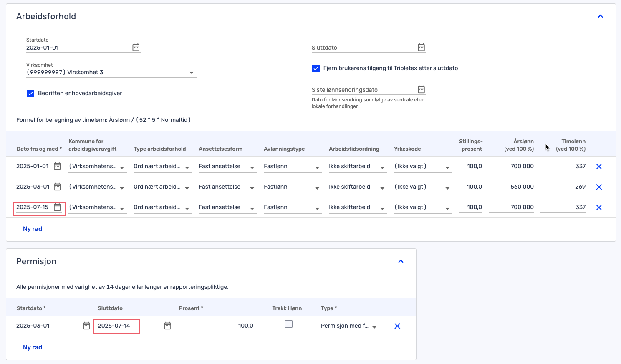The width and height of the screenshot is (621, 364).
Task: Edit Årslønn in the 2025-07-15 row
Action: coord(511,207)
